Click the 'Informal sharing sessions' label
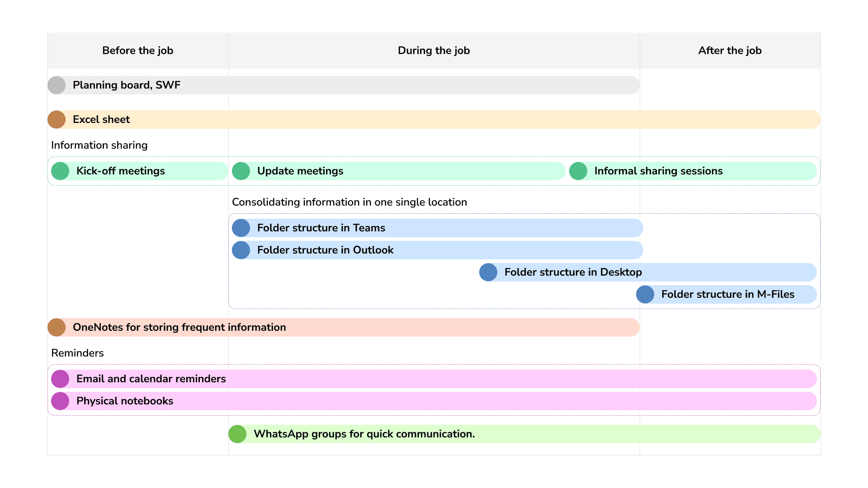Image resolution: width=868 pixels, height=488 pixels. tap(659, 171)
